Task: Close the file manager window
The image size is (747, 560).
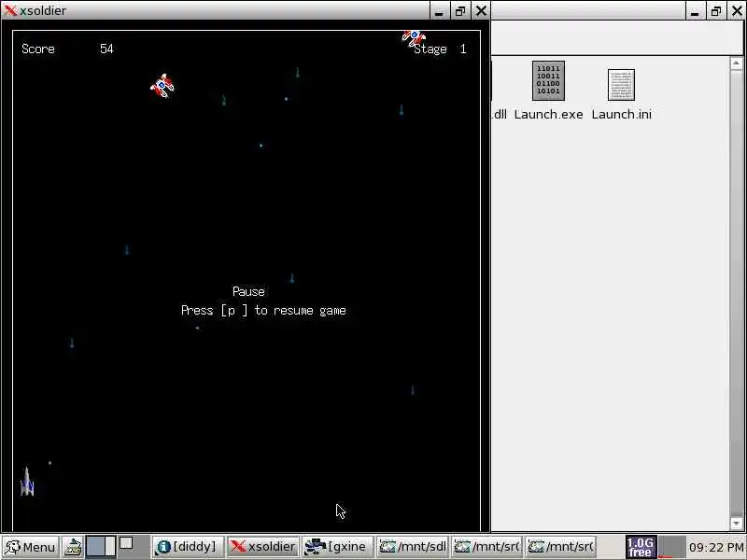Action: tap(737, 11)
